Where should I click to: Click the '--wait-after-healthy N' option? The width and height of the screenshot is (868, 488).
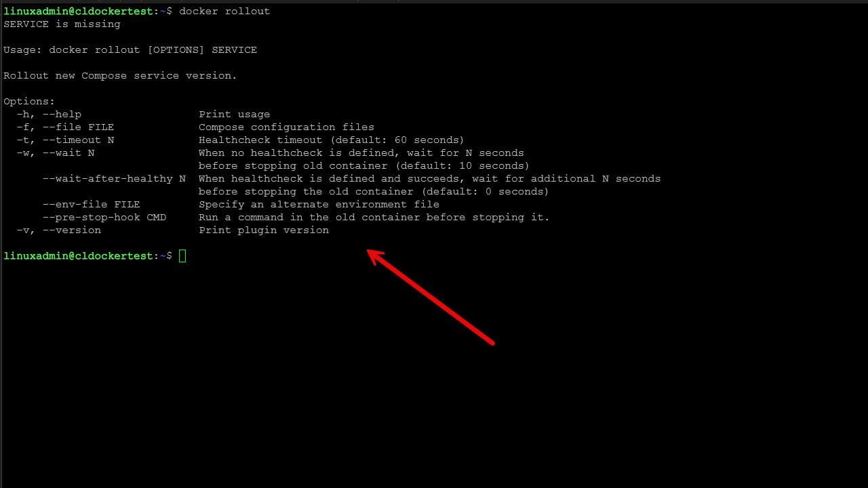coord(114,178)
